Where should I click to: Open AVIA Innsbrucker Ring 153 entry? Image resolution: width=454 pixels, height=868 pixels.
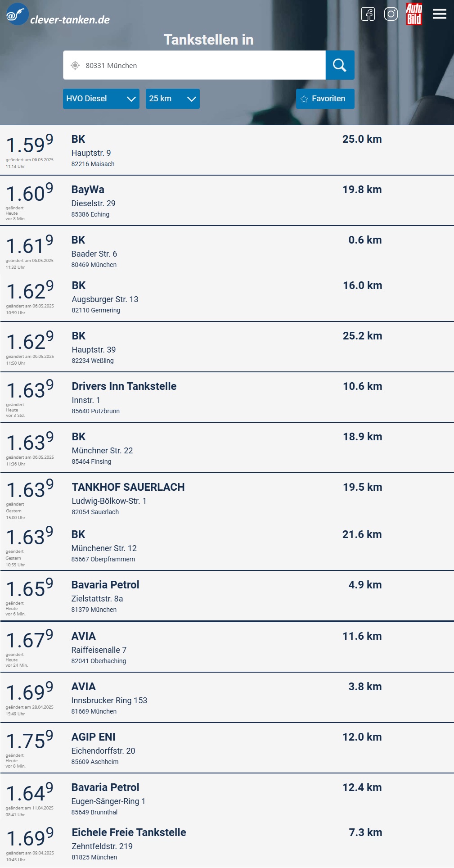click(x=180, y=698)
